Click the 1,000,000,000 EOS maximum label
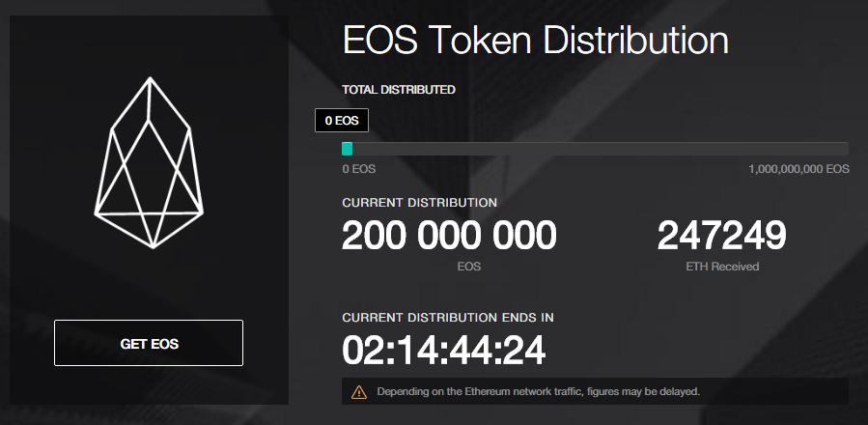Screen dimensions: 868x425 [x=798, y=169]
